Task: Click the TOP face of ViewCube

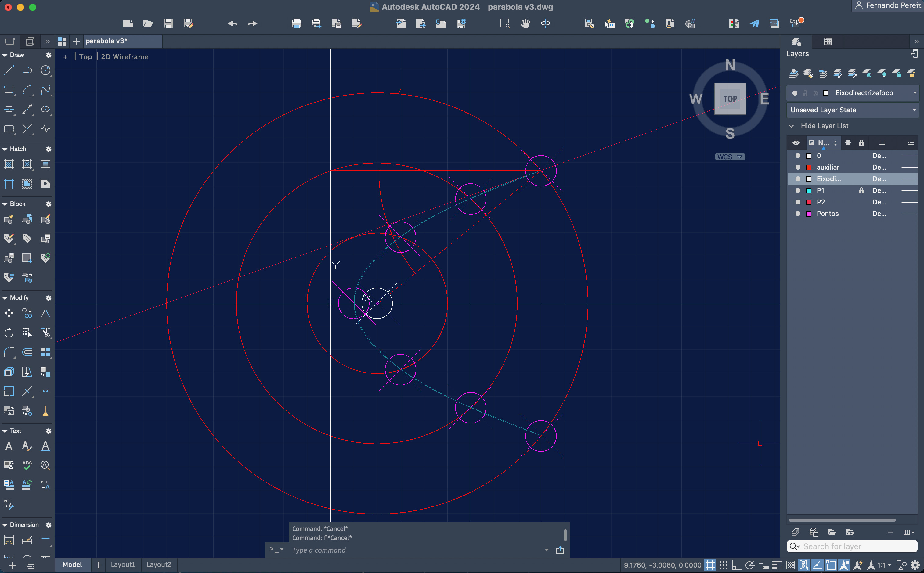Action: tap(730, 99)
